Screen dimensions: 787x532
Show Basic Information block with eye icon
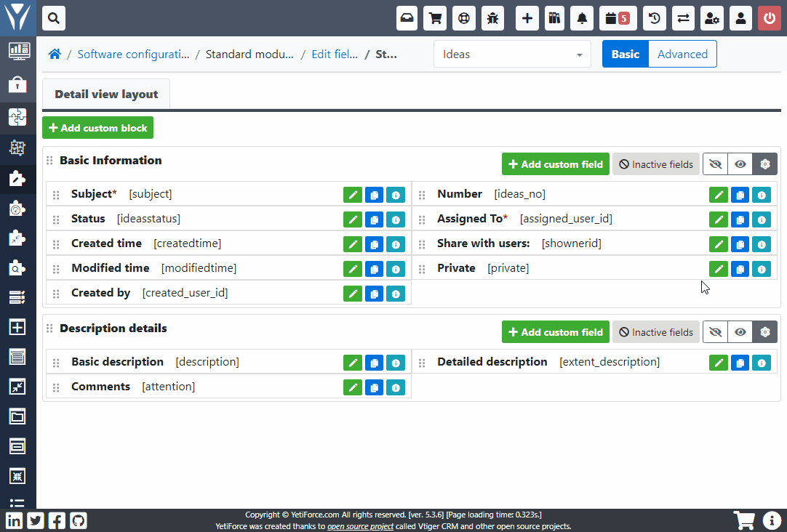point(740,164)
